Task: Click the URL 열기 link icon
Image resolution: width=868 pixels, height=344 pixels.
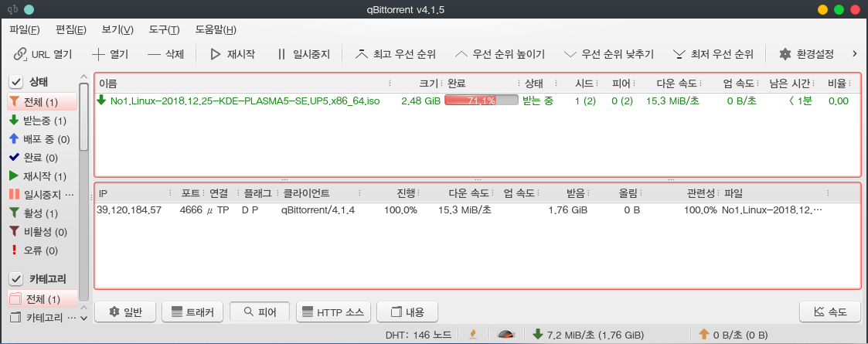Action: pyautogui.click(x=20, y=54)
